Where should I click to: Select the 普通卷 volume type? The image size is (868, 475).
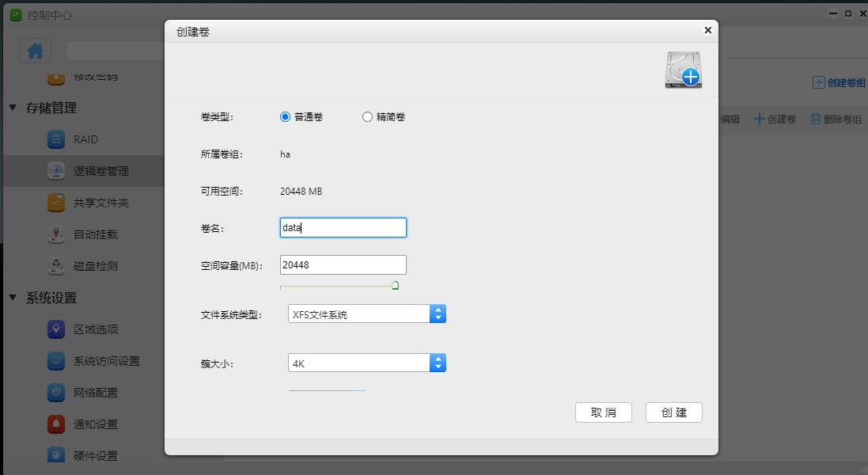tap(286, 116)
